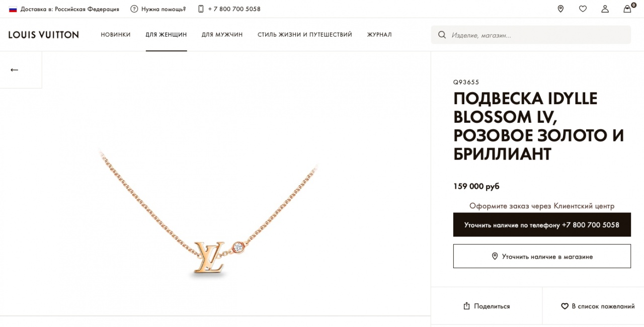Open the Новинки menu
Viewport: 644px width, 327px height.
coord(115,35)
